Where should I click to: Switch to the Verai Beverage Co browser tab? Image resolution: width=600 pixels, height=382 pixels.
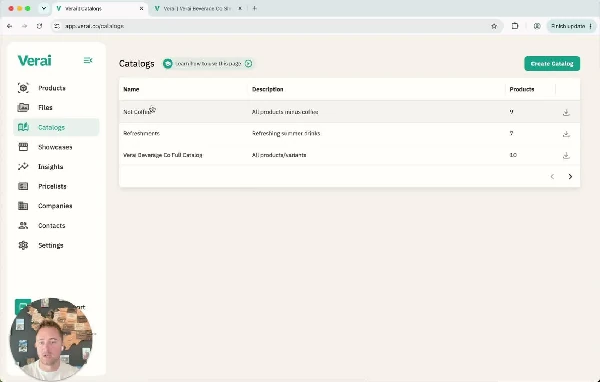pyautogui.click(x=197, y=8)
